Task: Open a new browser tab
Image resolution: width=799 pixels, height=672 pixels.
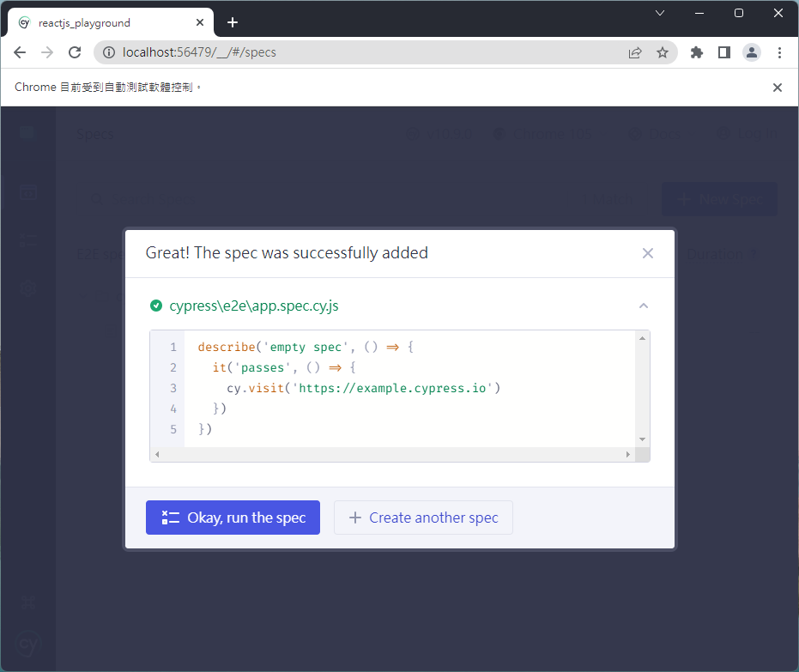Action: [232, 22]
